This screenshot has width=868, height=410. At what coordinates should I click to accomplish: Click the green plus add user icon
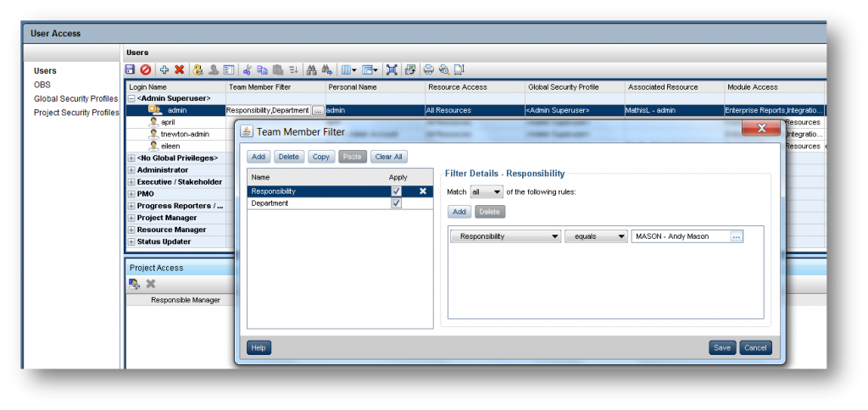pyautogui.click(x=164, y=69)
